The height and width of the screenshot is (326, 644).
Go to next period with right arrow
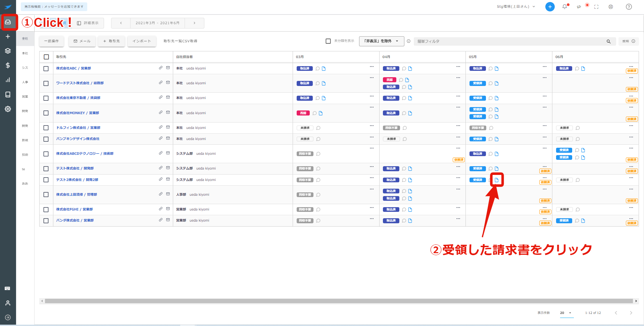pos(194,23)
